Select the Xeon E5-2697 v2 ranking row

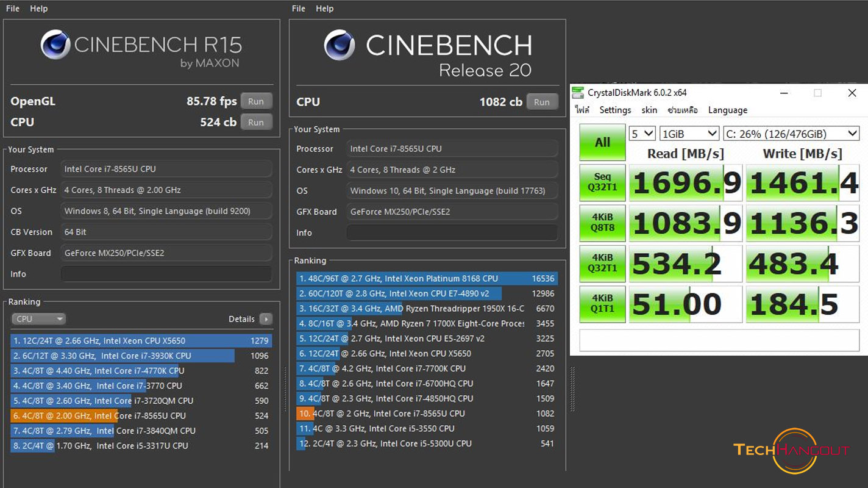click(427, 339)
